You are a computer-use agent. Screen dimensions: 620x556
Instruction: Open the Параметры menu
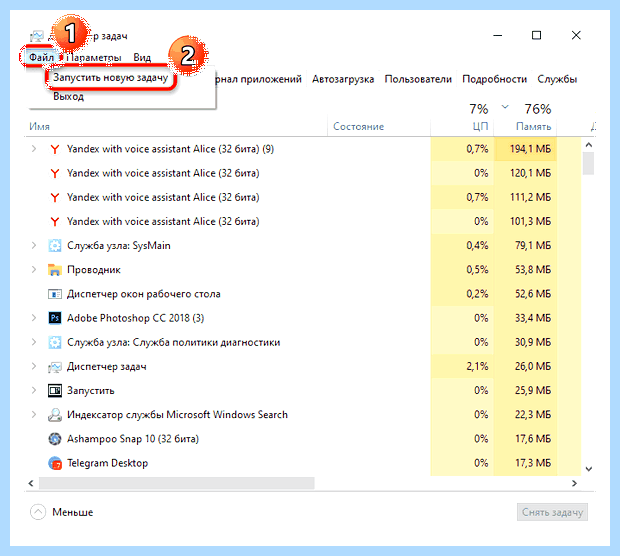pos(94,58)
